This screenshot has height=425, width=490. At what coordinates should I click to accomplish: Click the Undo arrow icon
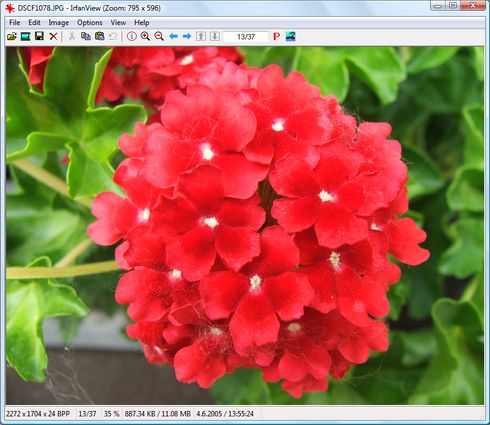click(x=113, y=36)
